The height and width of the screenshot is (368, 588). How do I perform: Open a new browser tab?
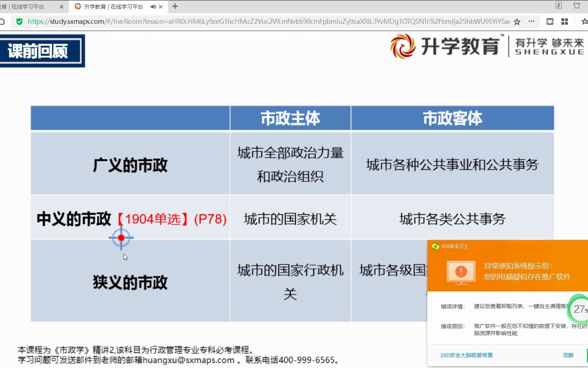(x=175, y=6)
